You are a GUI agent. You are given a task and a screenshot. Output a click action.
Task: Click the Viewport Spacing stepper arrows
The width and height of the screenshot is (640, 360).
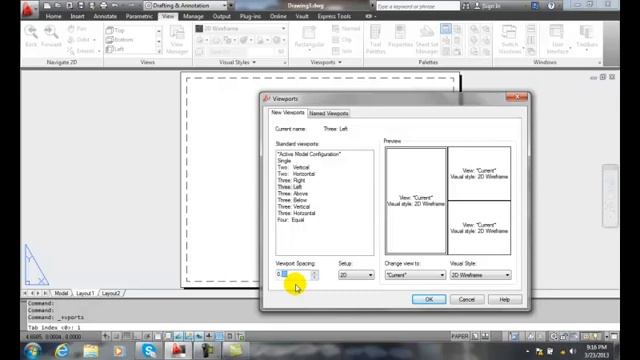314,275
